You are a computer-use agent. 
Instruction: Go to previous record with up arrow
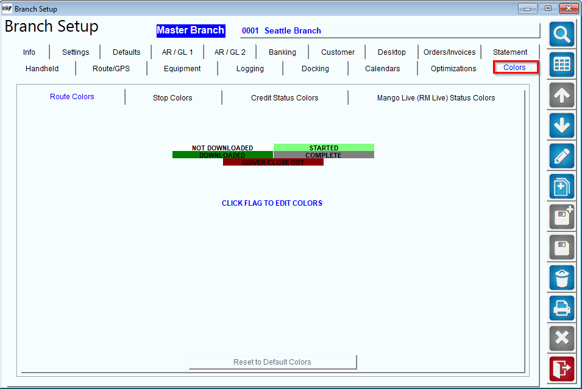562,95
